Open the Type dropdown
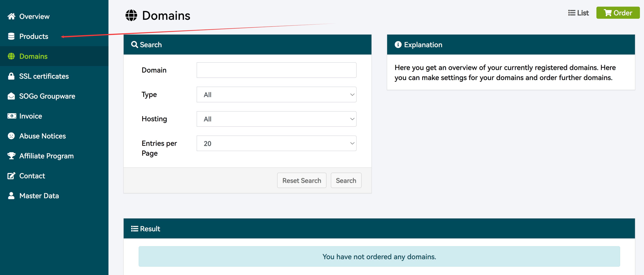644x275 pixels. (276, 95)
